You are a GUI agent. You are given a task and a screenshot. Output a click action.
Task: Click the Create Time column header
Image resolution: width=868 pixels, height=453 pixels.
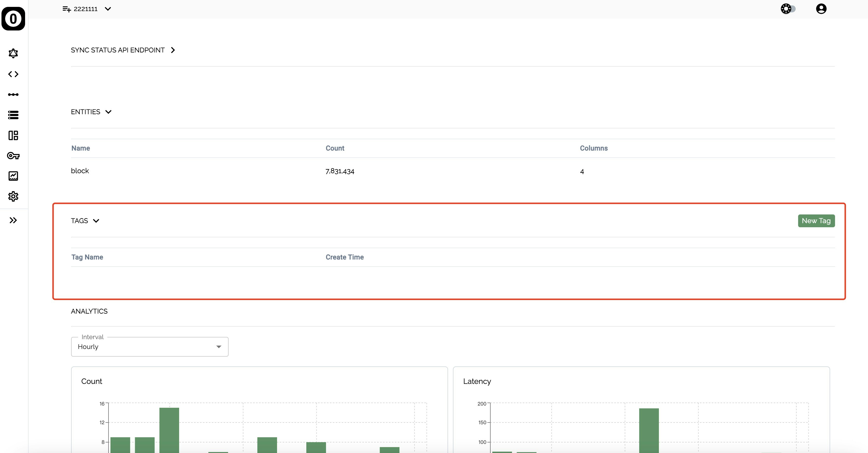click(344, 257)
